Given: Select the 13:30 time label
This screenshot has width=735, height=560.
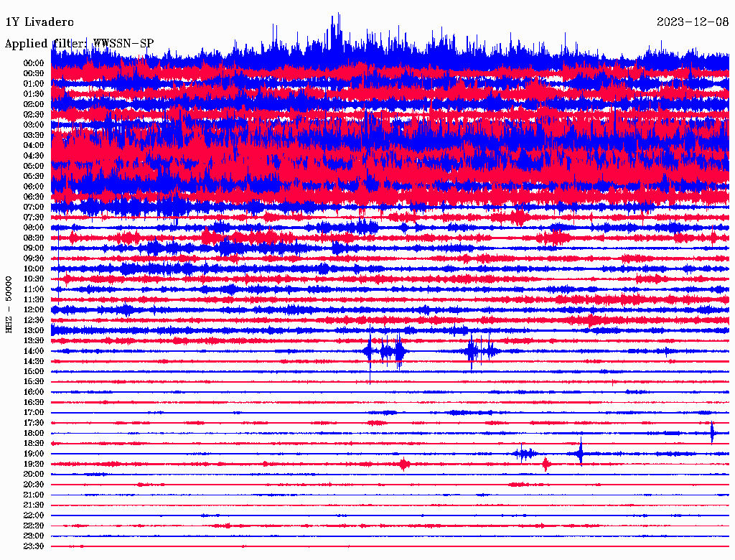Looking at the screenshot, I should click(x=33, y=341).
